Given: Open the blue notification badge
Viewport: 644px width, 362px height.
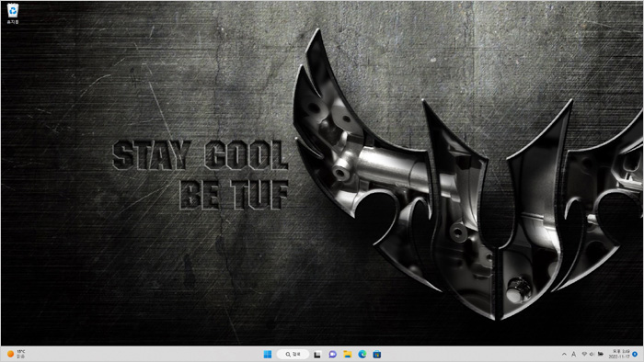Looking at the screenshot, I should point(635,355).
